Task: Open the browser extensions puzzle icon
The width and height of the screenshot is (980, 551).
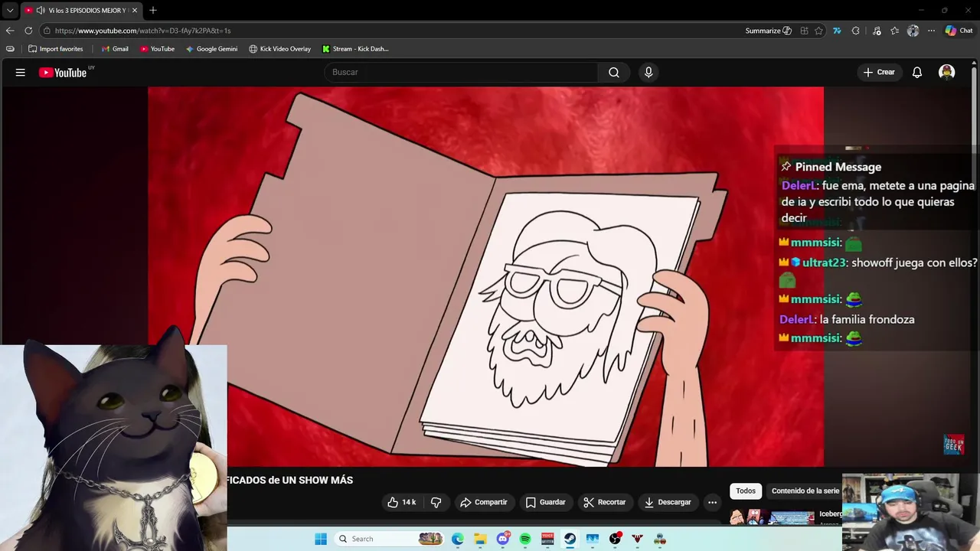Action: pyautogui.click(x=855, y=31)
